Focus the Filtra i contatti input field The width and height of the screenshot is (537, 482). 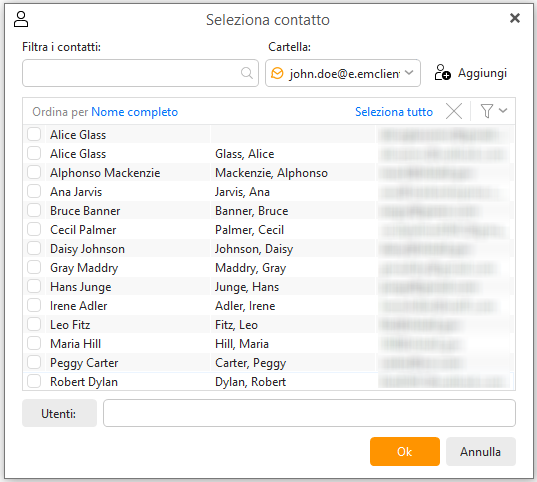140,73
